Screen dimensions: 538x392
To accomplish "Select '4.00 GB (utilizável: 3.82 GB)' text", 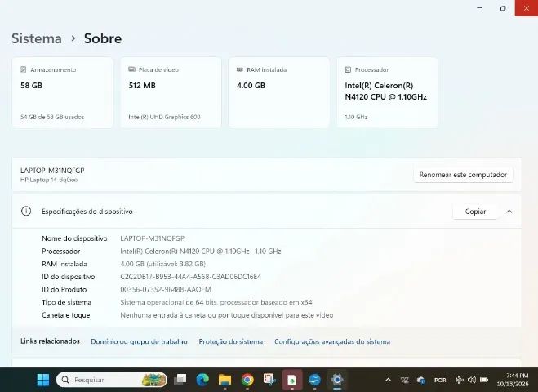I will pyautogui.click(x=163, y=264).
